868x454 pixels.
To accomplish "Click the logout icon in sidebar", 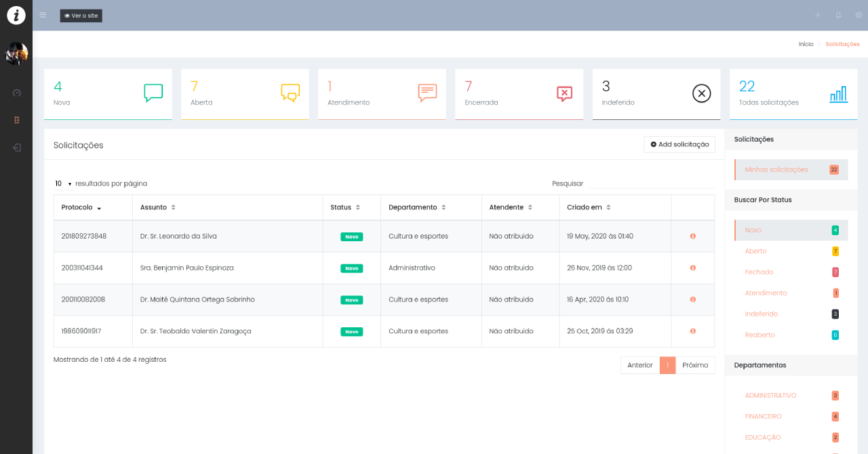I will click(17, 148).
